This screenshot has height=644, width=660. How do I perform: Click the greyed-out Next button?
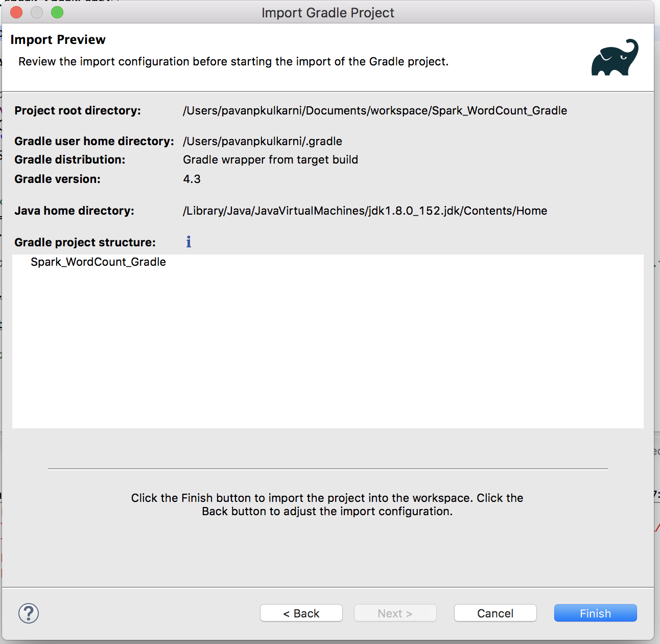(x=395, y=613)
